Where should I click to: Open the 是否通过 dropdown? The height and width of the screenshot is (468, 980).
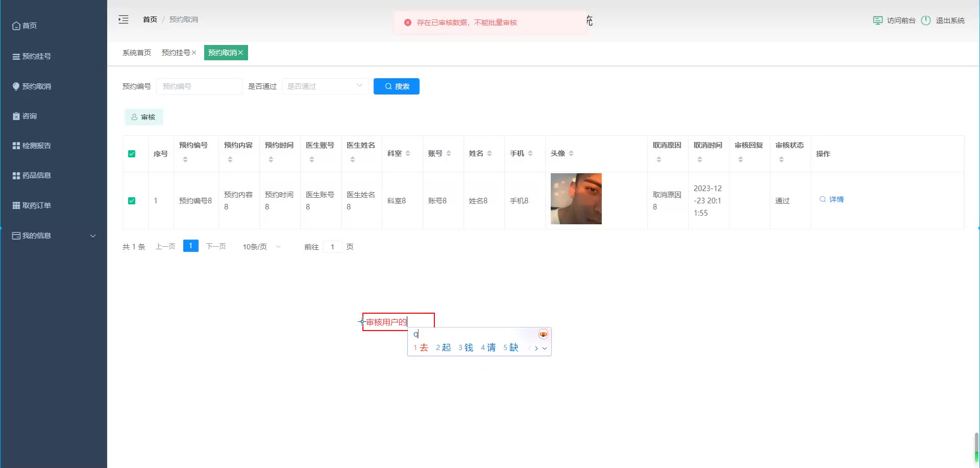pyautogui.click(x=325, y=86)
